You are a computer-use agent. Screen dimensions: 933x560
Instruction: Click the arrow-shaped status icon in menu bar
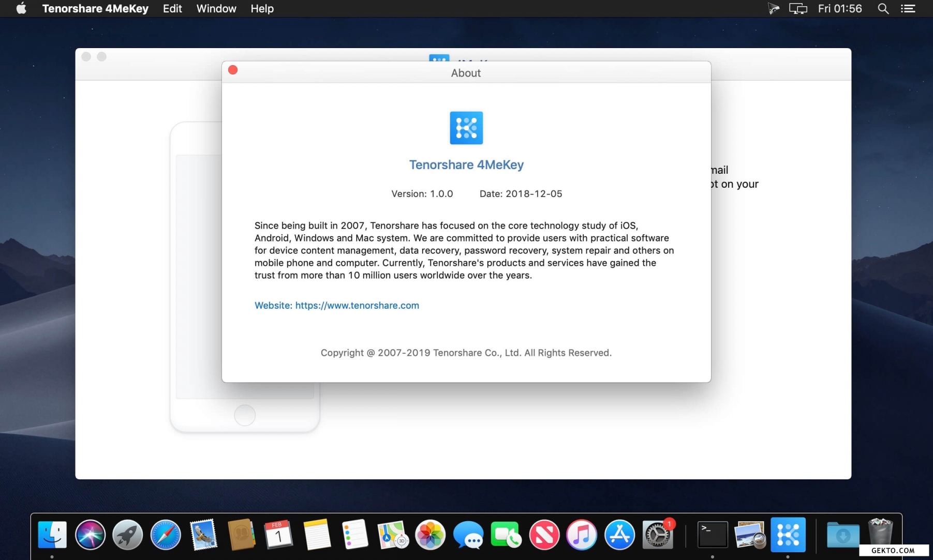coord(774,8)
